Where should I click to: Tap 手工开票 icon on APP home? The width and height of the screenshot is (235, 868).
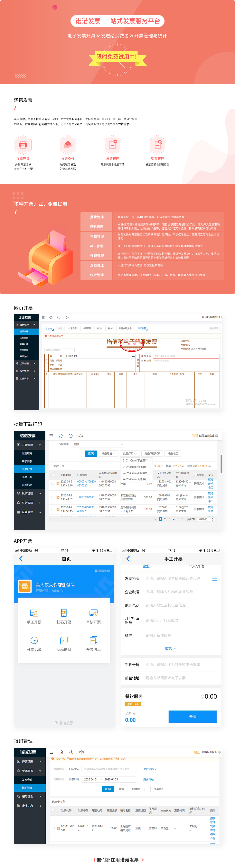coord(34,613)
